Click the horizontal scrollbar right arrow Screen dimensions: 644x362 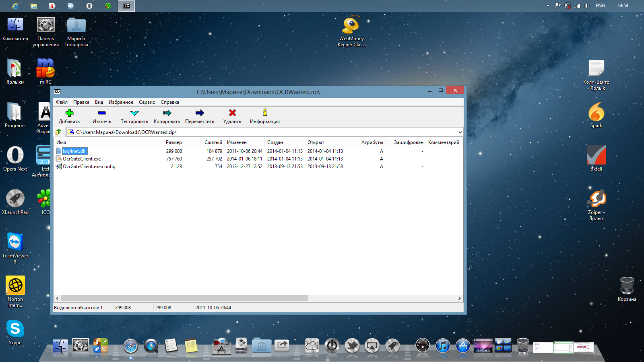pos(459,298)
